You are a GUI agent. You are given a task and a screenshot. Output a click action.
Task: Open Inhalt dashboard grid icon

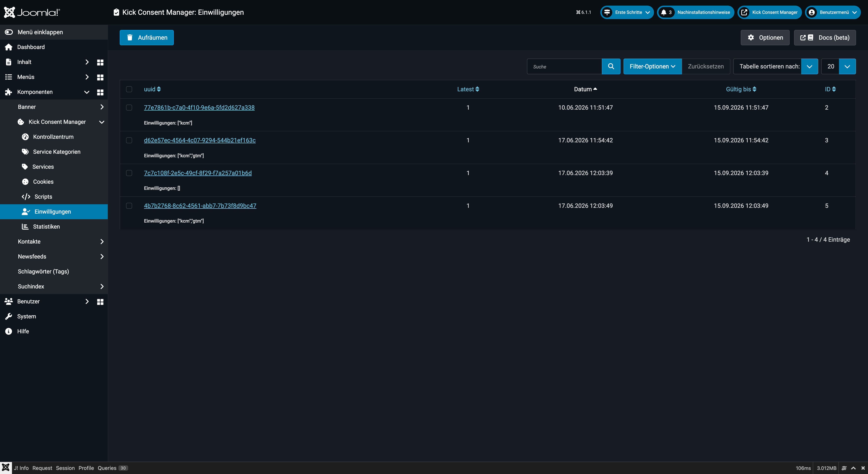coord(100,62)
